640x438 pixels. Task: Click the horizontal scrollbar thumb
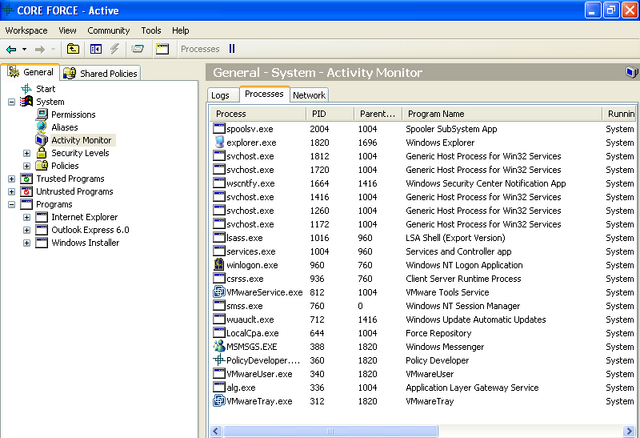331,431
